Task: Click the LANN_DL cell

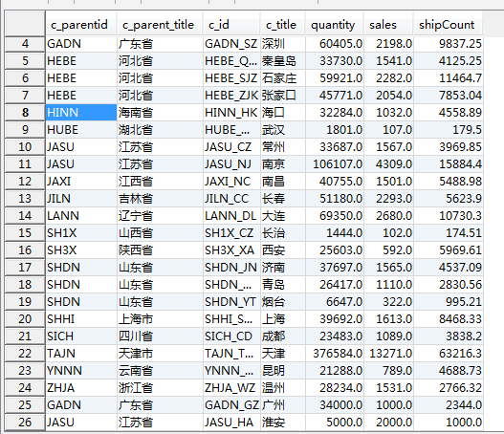Action: tap(231, 215)
